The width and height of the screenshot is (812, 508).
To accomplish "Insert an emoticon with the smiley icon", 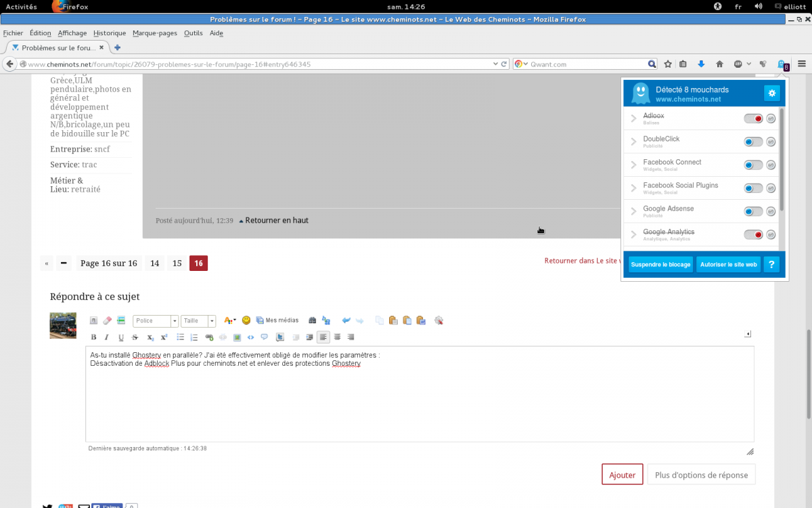I will pyautogui.click(x=246, y=320).
